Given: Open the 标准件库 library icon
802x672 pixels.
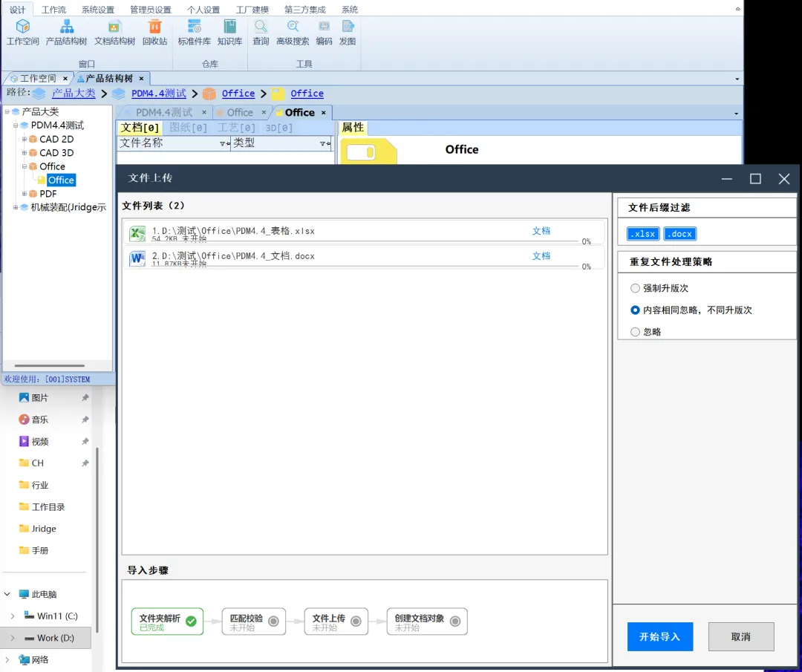Looking at the screenshot, I should click(x=195, y=27).
